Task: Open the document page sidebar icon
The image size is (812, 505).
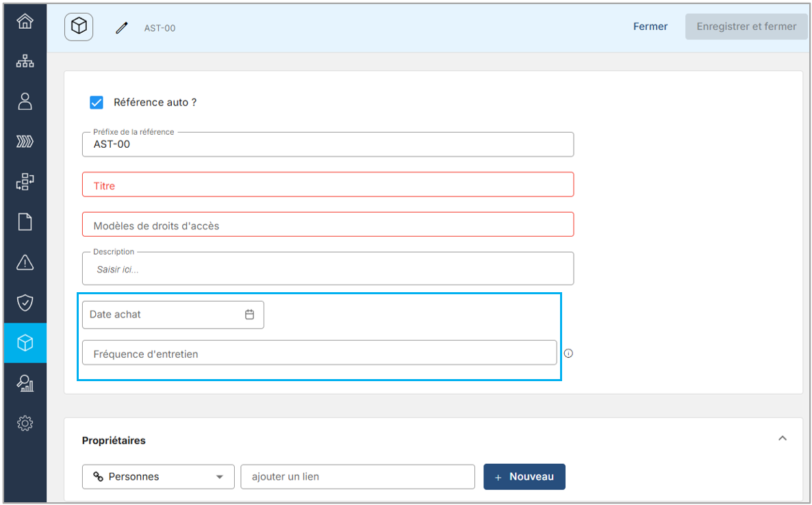Action: click(25, 222)
